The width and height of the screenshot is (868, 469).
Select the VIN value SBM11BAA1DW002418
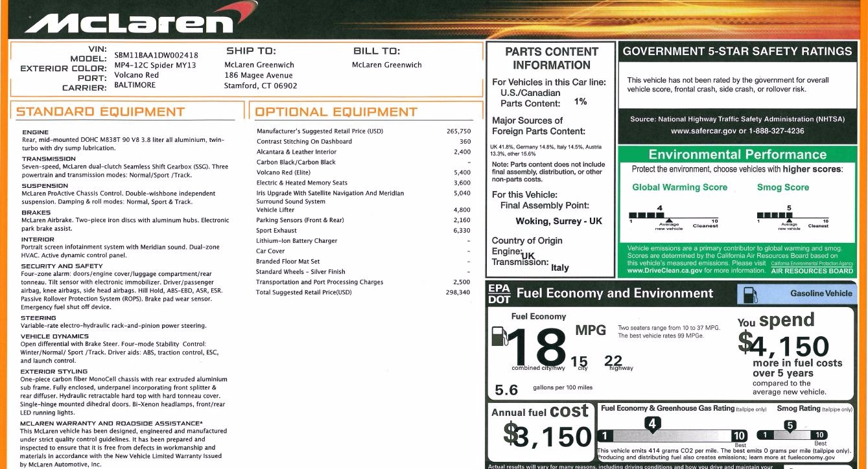156,56
